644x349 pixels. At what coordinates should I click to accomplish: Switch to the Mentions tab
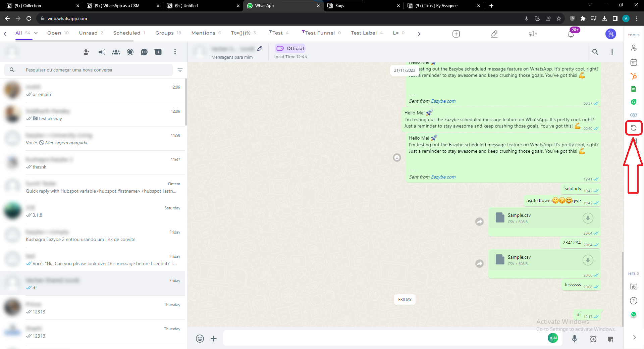206,33
